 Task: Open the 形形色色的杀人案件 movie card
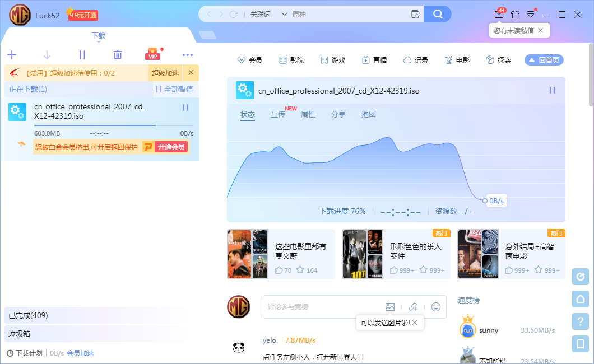[x=396, y=254]
